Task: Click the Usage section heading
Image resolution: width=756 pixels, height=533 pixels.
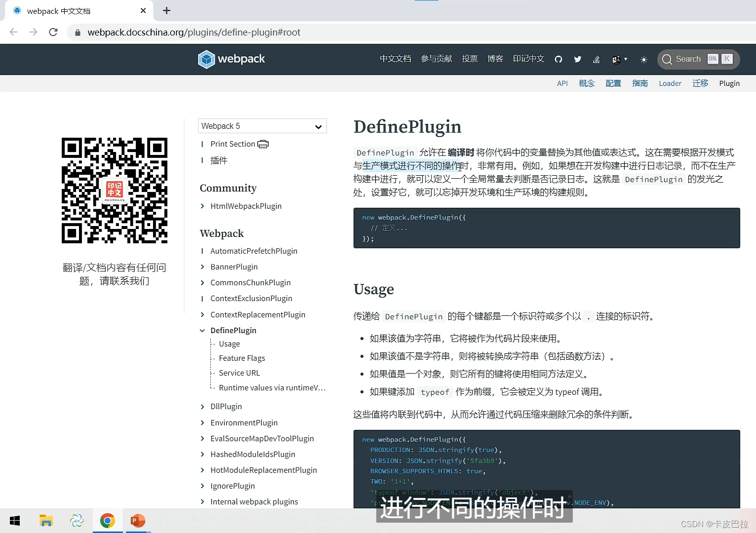Action: pos(374,289)
